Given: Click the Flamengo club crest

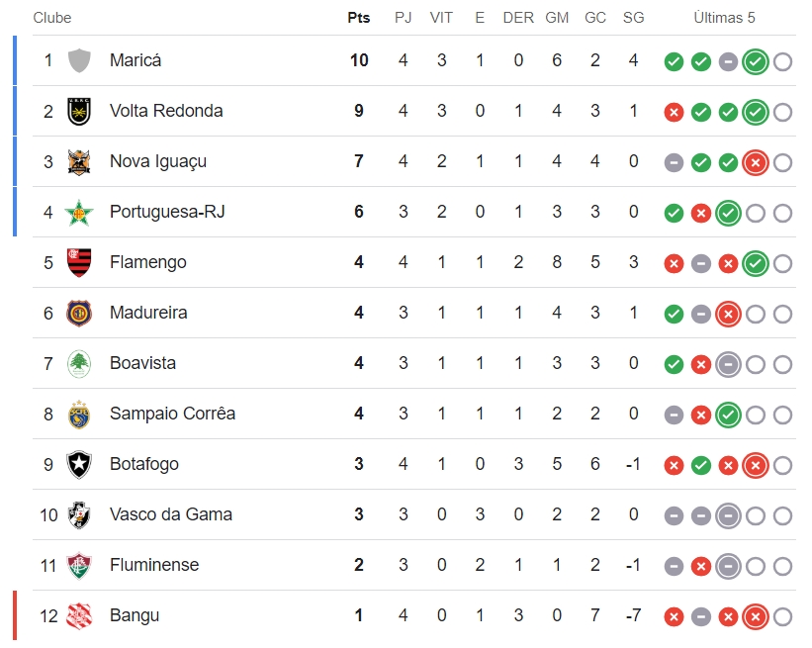Looking at the screenshot, I should click(x=79, y=262).
